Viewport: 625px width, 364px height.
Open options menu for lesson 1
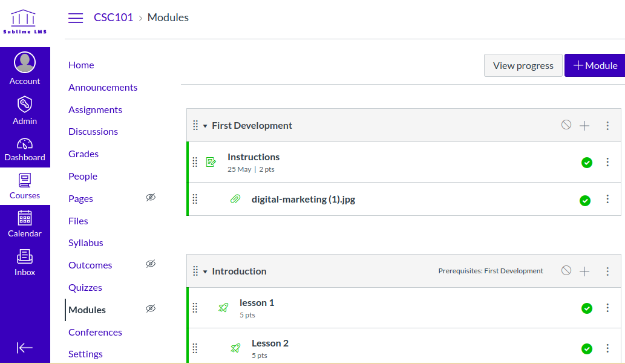tap(607, 308)
